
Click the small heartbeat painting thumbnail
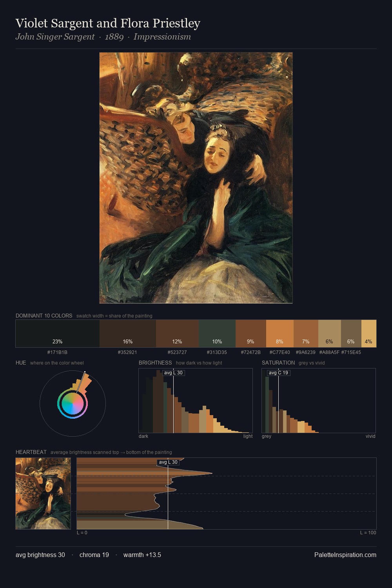pos(43,494)
